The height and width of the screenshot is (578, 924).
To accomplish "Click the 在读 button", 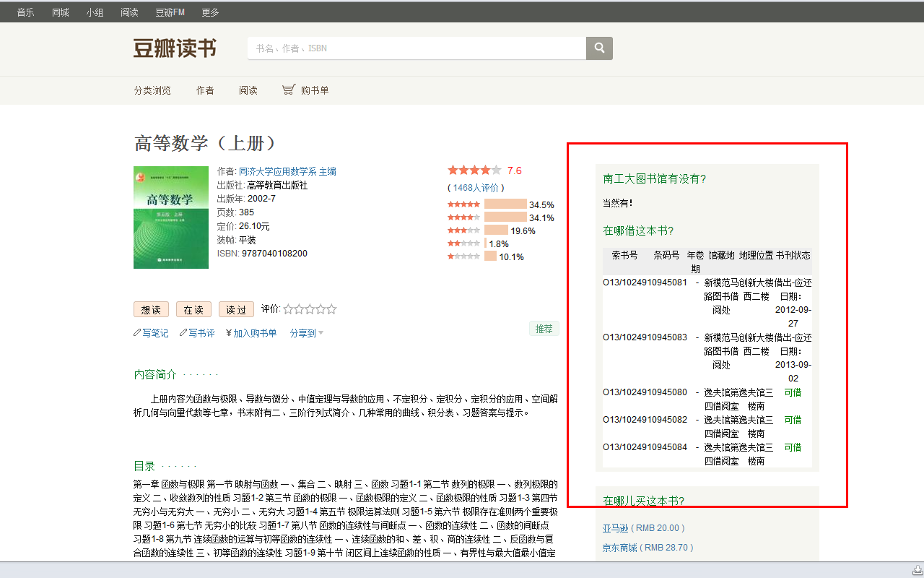I will [x=193, y=309].
